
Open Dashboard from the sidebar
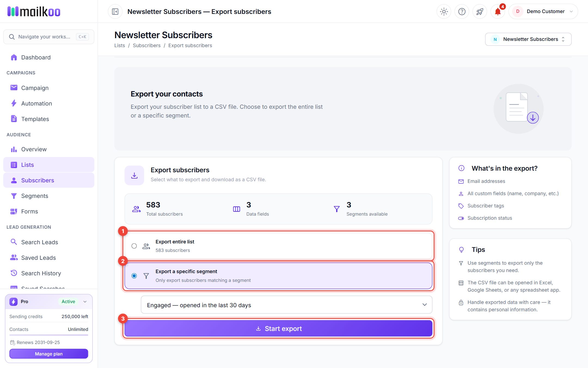tap(49, 58)
